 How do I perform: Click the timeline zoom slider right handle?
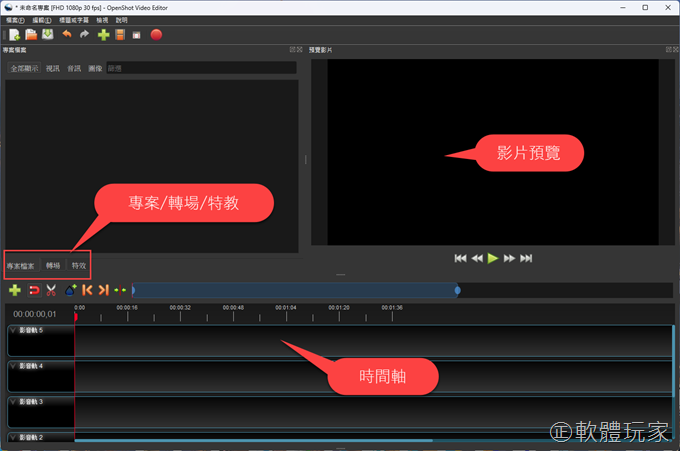[x=458, y=290]
